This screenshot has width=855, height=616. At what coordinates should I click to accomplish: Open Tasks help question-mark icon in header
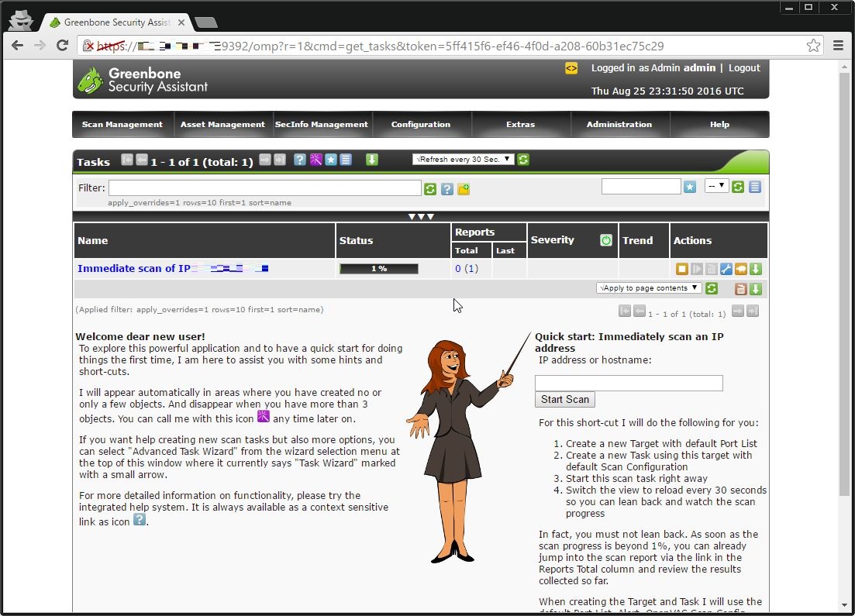(x=299, y=160)
